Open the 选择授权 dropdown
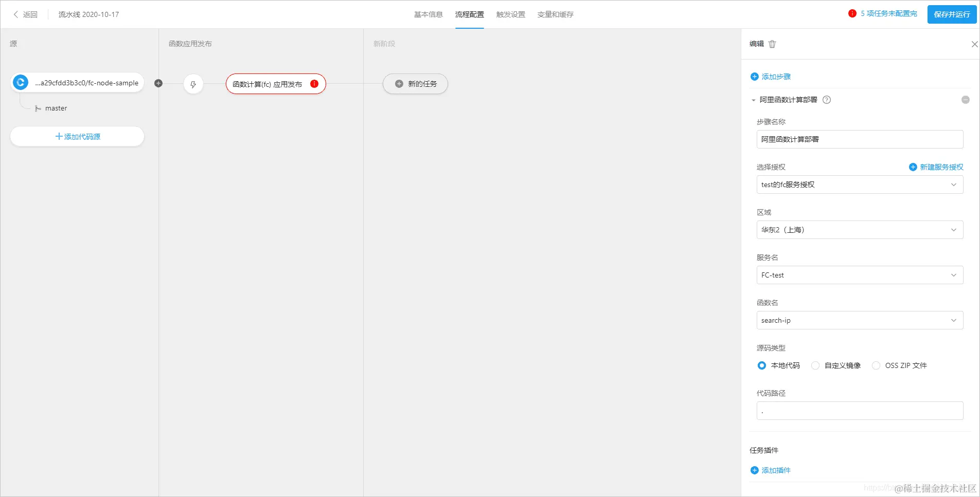Screen dimensions: 980x497 pyautogui.click(x=860, y=185)
